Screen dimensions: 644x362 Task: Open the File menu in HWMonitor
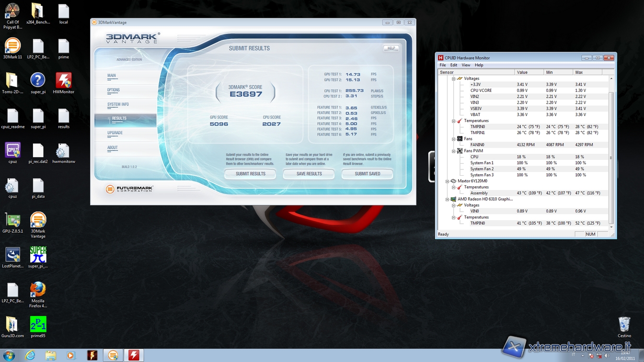pos(443,65)
